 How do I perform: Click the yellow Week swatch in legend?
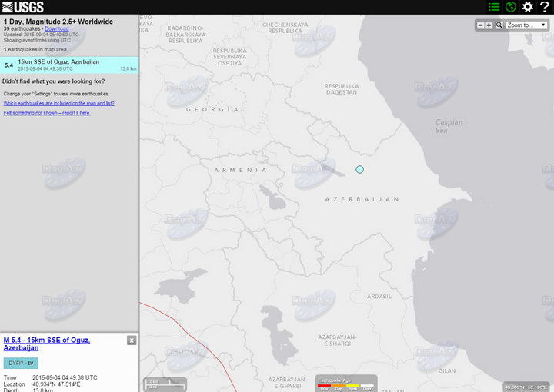353,386
